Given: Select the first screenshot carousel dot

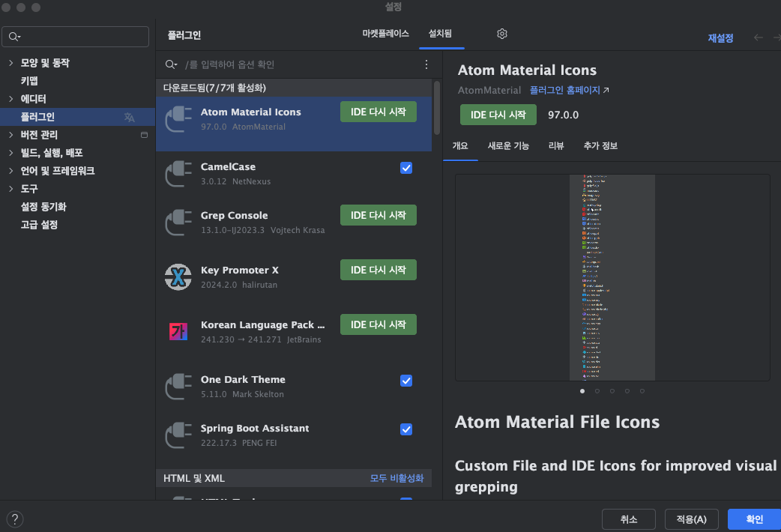Looking at the screenshot, I should (582, 391).
